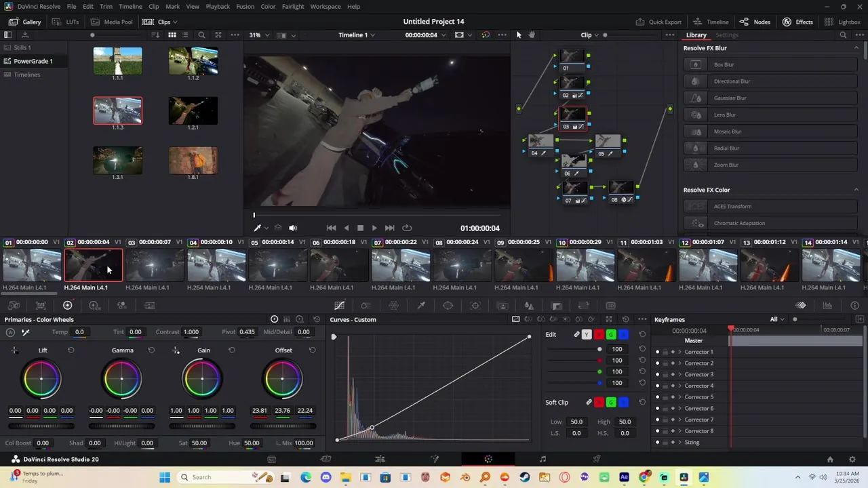The height and width of the screenshot is (488, 868).
Task: Select gallery still 1.2.1
Action: pyautogui.click(x=193, y=111)
